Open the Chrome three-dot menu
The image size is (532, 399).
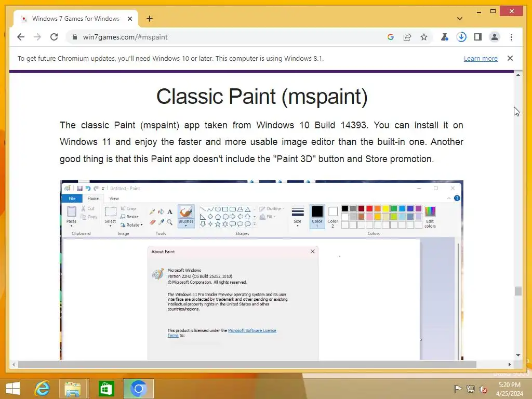(511, 37)
